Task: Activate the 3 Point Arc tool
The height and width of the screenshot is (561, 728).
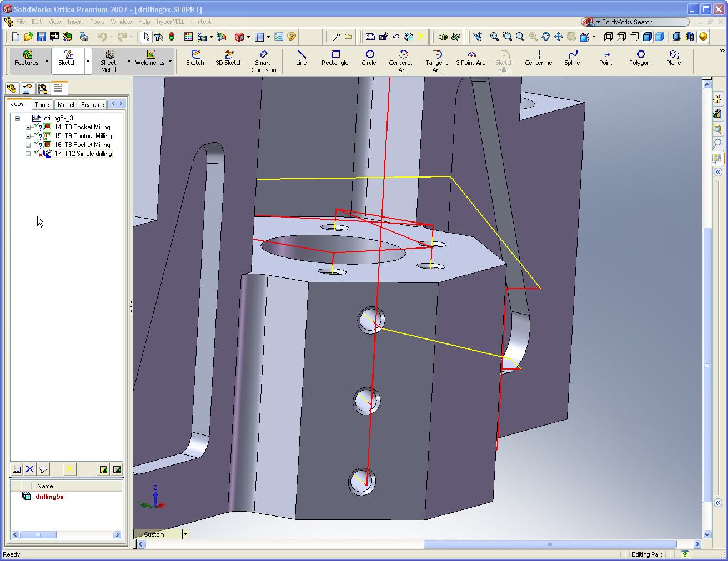Action: [470, 58]
